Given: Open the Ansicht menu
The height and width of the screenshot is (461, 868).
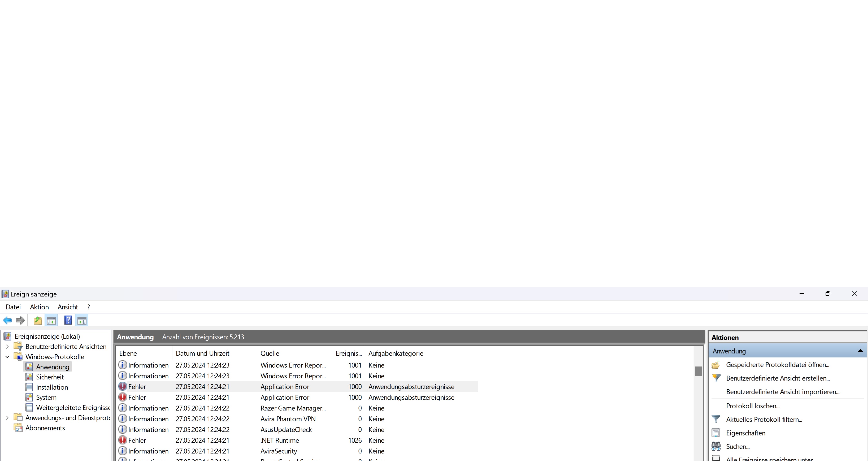Looking at the screenshot, I should click(x=67, y=307).
